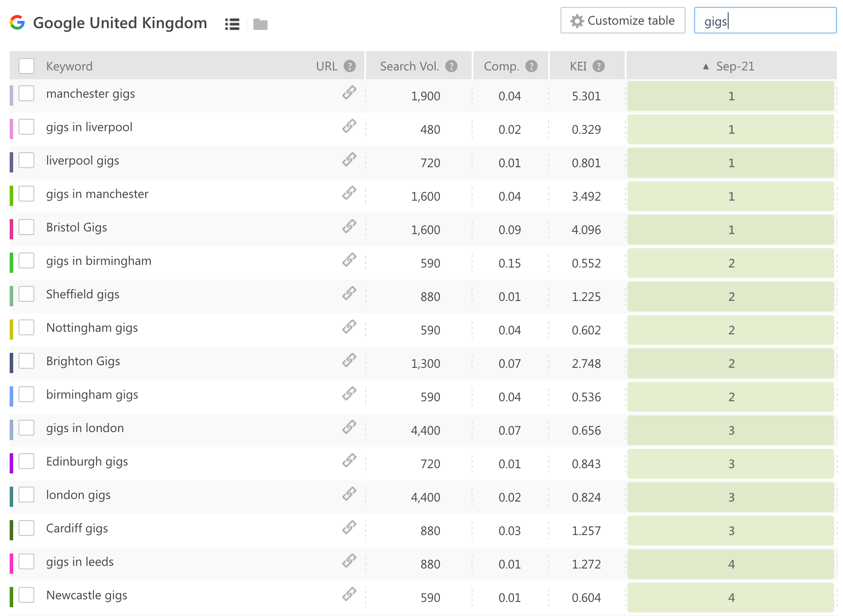Click the KEI help question icon
The width and height of the screenshot is (843, 616).
click(x=598, y=66)
